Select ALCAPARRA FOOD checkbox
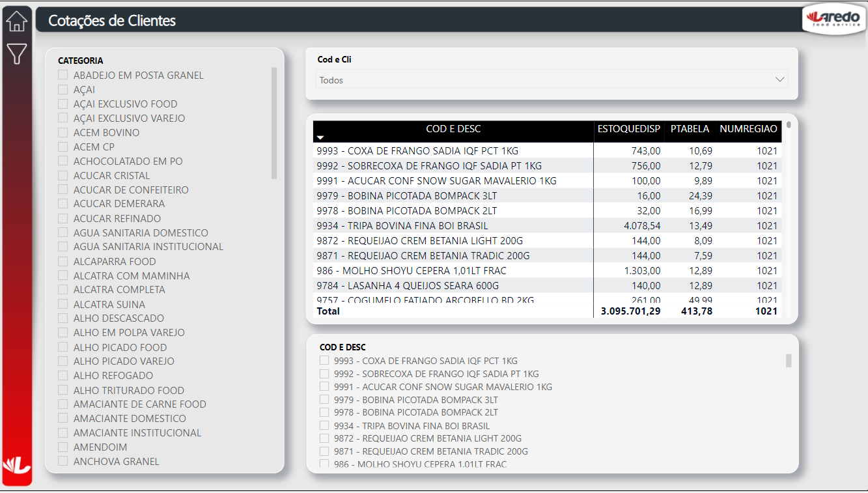 pos(63,261)
